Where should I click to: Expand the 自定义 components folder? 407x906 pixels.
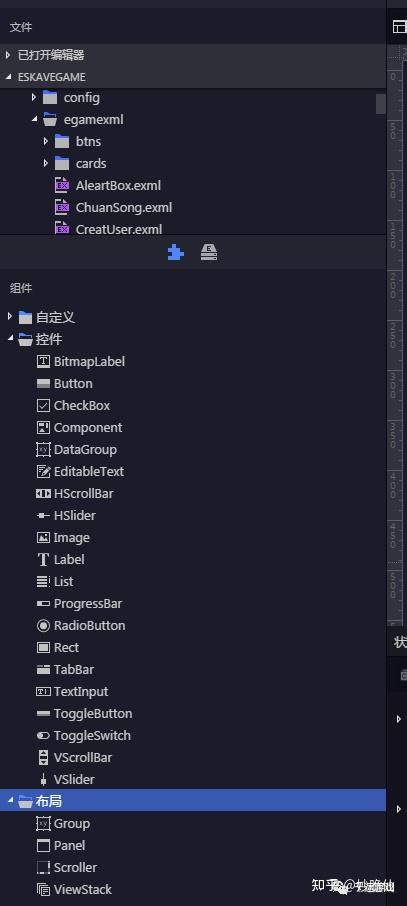point(9,317)
